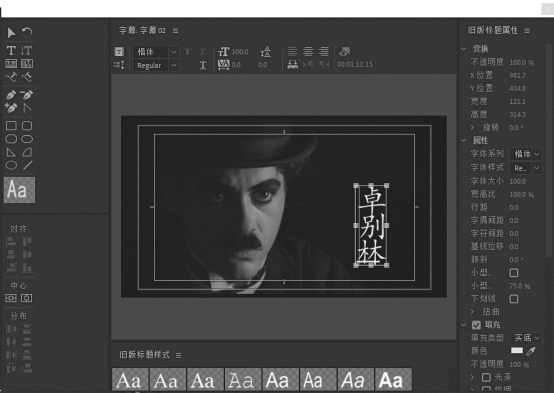Viewport: 554px width, 393px height.
Task: Click the New Title Based on Current icon
Action: pos(119,52)
